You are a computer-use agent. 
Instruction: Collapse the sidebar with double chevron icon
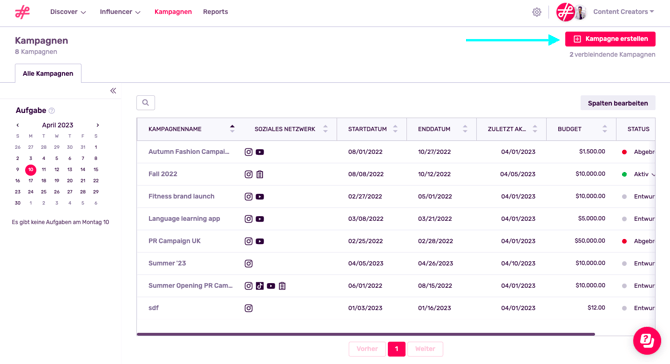coord(113,91)
